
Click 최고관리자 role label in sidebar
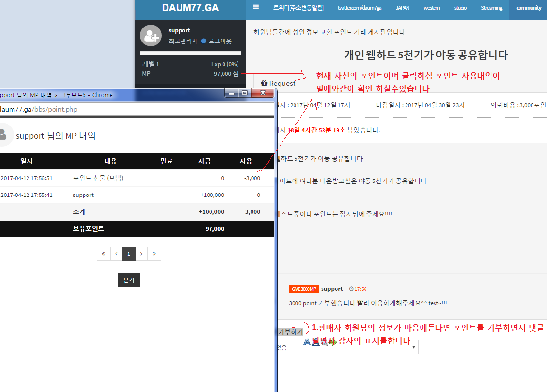point(183,41)
